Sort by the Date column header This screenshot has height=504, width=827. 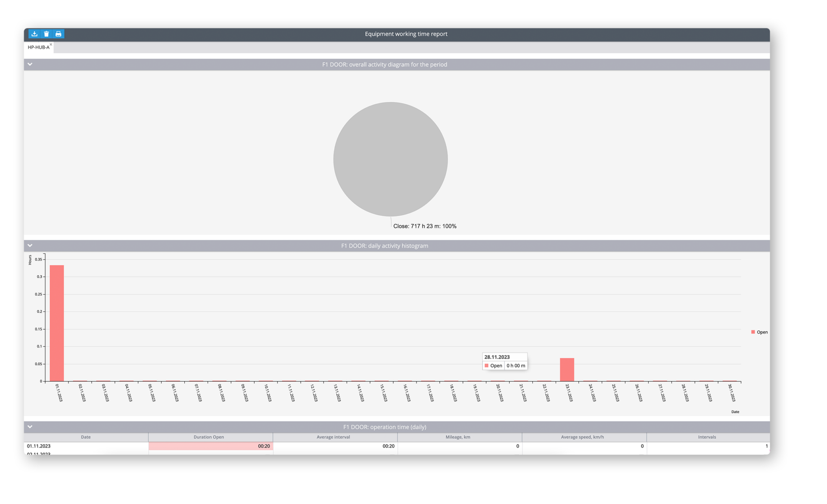[86, 437]
